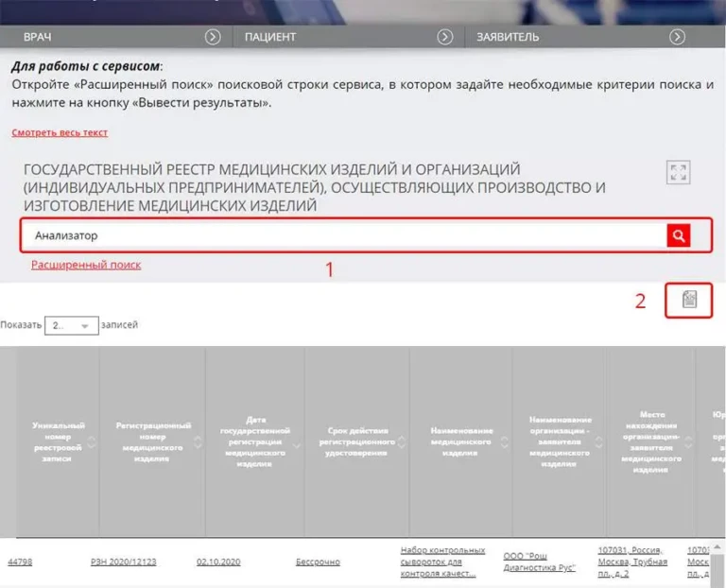Click the table's vertical scrollbar

pyautogui.click(x=717, y=565)
